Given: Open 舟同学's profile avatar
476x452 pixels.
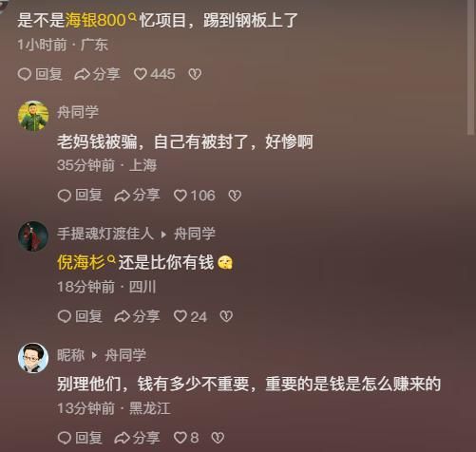Looking at the screenshot, I should [x=33, y=116].
